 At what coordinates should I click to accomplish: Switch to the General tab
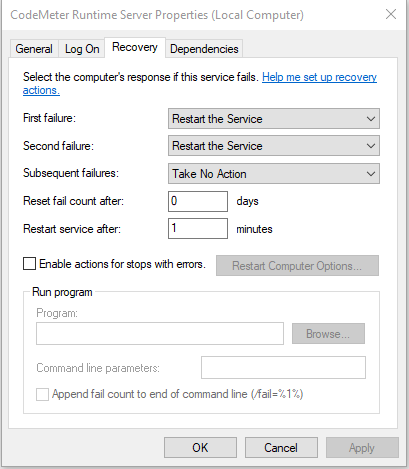pyautogui.click(x=34, y=49)
